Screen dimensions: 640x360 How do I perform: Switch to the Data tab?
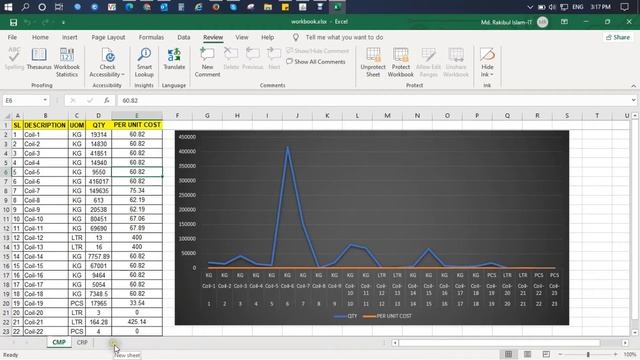184,37
